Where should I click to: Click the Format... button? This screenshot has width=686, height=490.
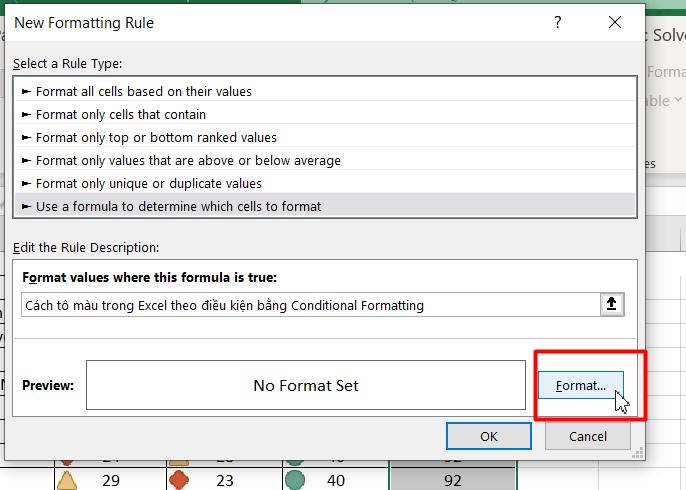(581, 385)
